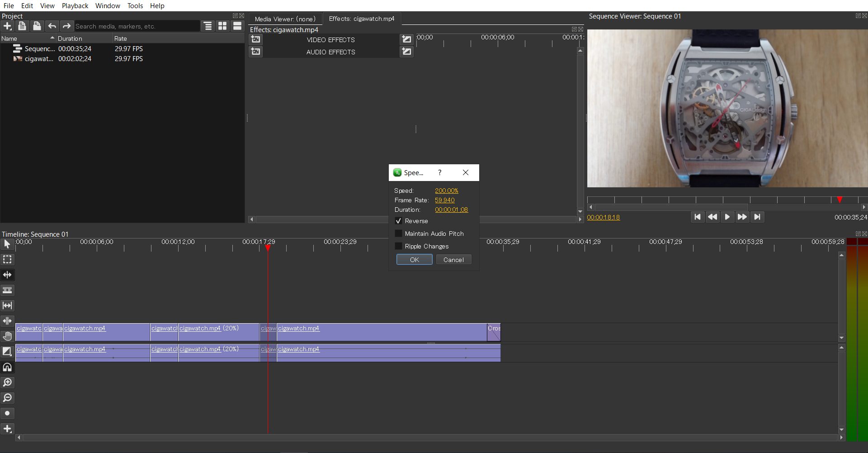Select the Edit (selection box) tool
The height and width of the screenshot is (453, 868).
click(7, 260)
